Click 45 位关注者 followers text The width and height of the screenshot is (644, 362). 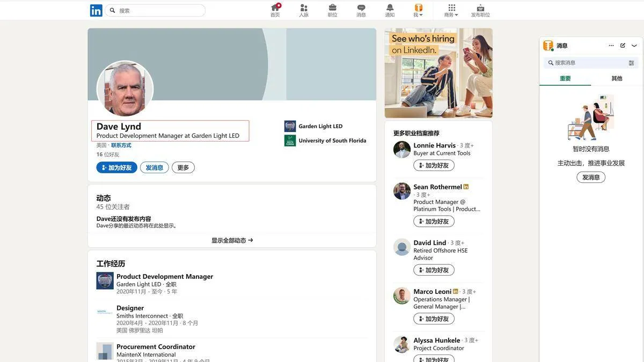coord(113,207)
